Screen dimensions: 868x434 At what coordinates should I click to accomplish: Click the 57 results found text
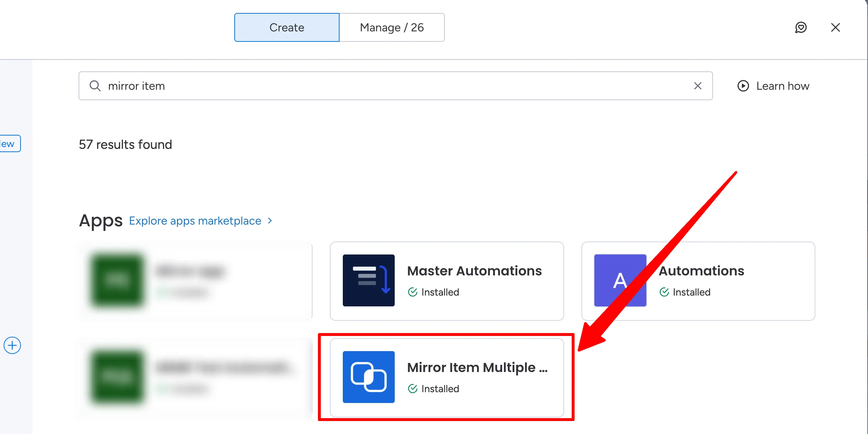[125, 144]
